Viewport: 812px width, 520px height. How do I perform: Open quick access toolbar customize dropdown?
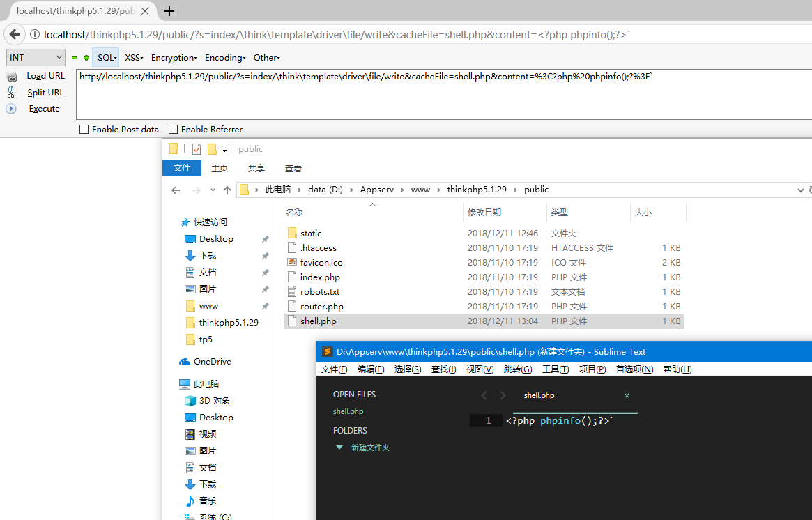[x=224, y=150]
